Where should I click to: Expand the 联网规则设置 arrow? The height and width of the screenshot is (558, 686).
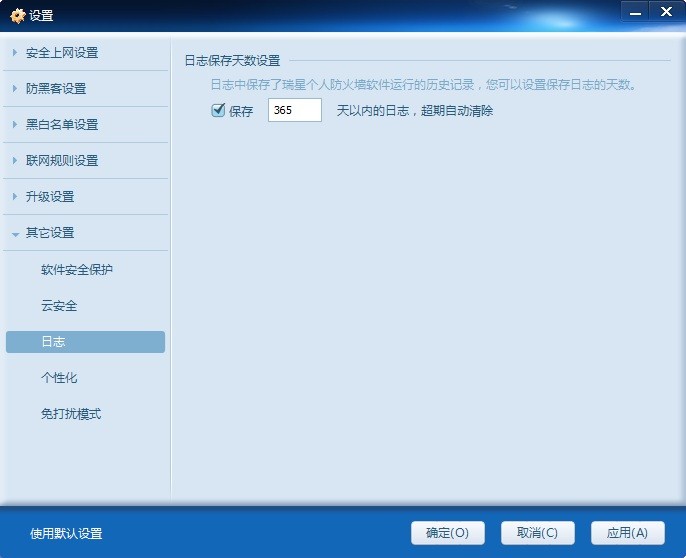click(15, 161)
